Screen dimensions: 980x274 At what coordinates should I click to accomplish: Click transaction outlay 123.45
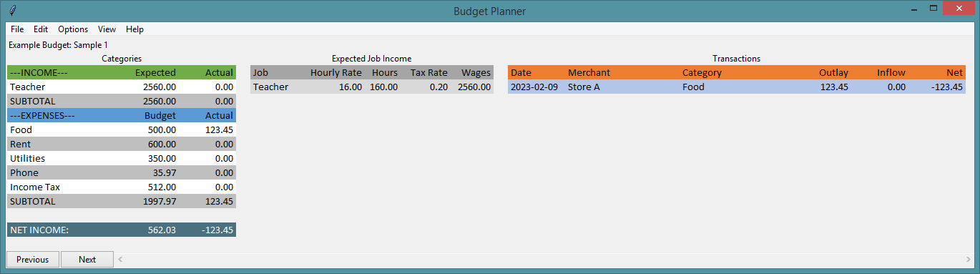click(x=834, y=87)
